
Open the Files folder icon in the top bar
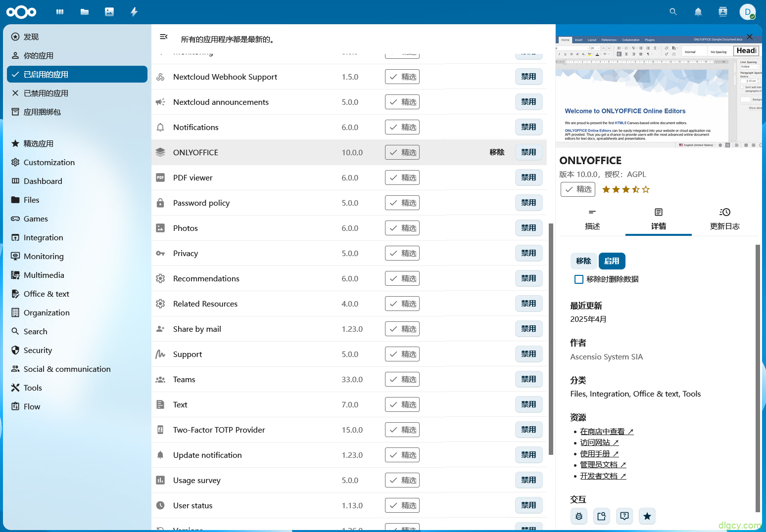[85, 12]
